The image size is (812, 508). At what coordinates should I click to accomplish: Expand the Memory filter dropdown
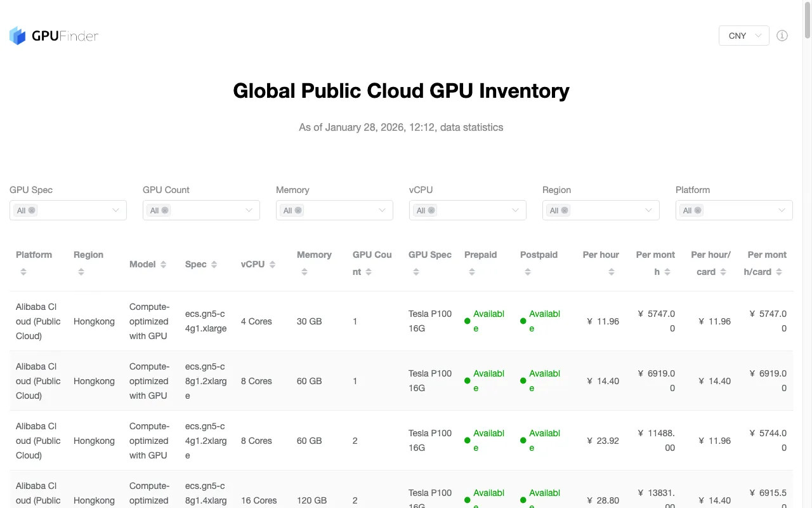click(x=334, y=210)
